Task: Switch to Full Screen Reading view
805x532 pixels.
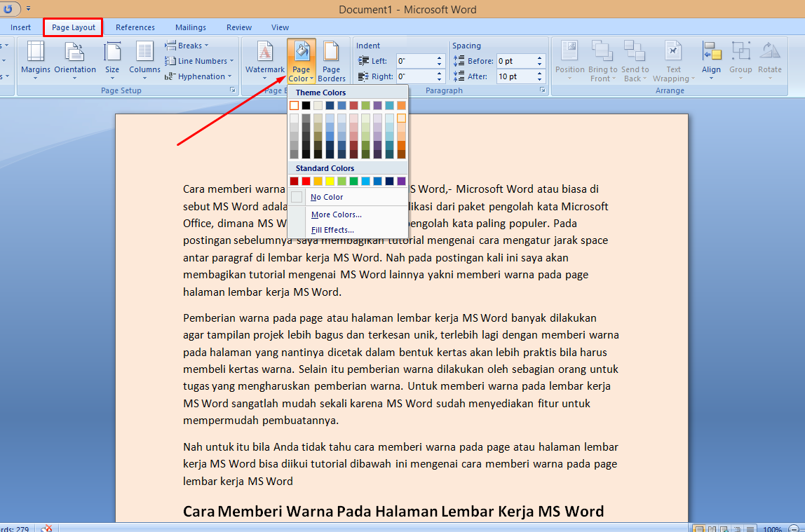Action: click(712, 529)
